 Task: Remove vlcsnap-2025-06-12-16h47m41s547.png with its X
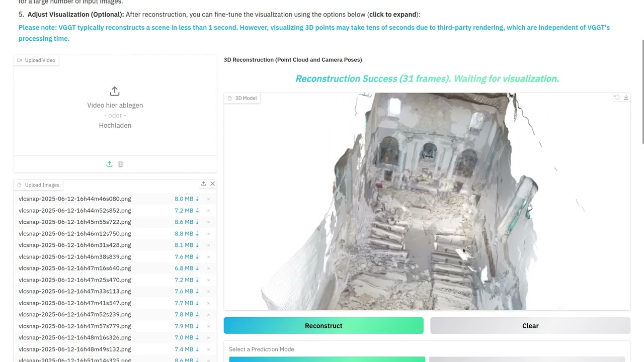[208, 303]
